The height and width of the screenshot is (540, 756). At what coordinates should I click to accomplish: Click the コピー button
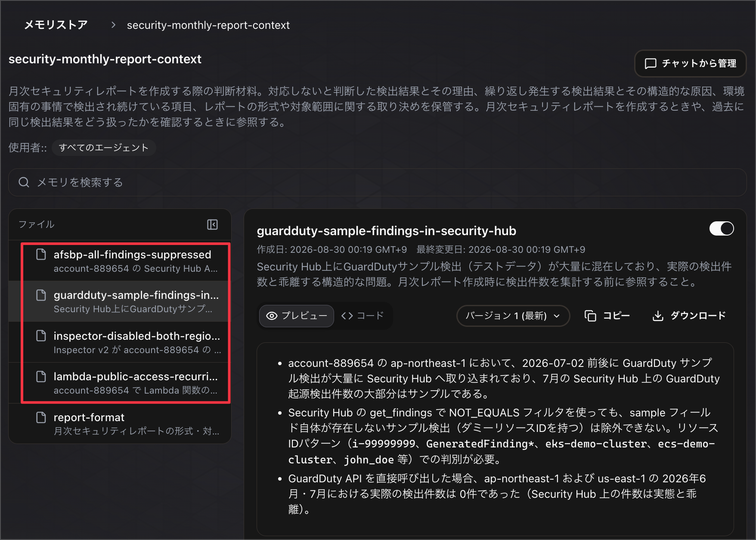click(607, 316)
